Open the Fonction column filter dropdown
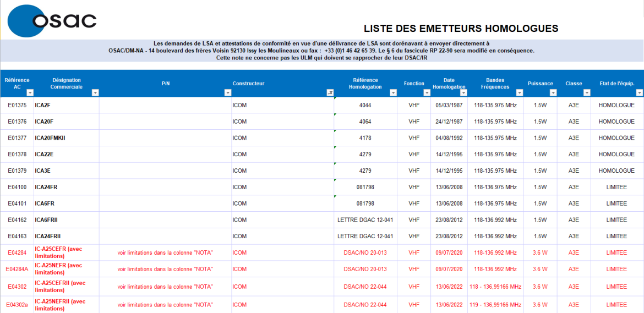This screenshot has height=313, width=644. (x=427, y=93)
